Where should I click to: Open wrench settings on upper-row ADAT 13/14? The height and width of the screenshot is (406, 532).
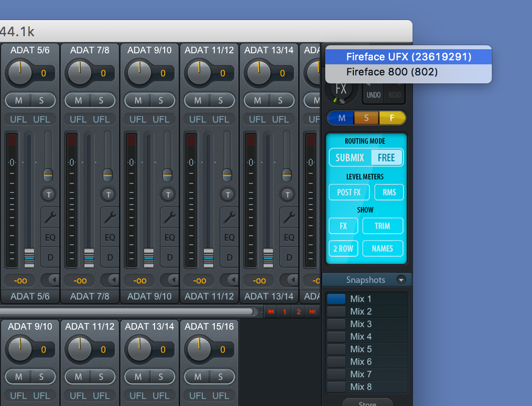pyautogui.click(x=289, y=217)
